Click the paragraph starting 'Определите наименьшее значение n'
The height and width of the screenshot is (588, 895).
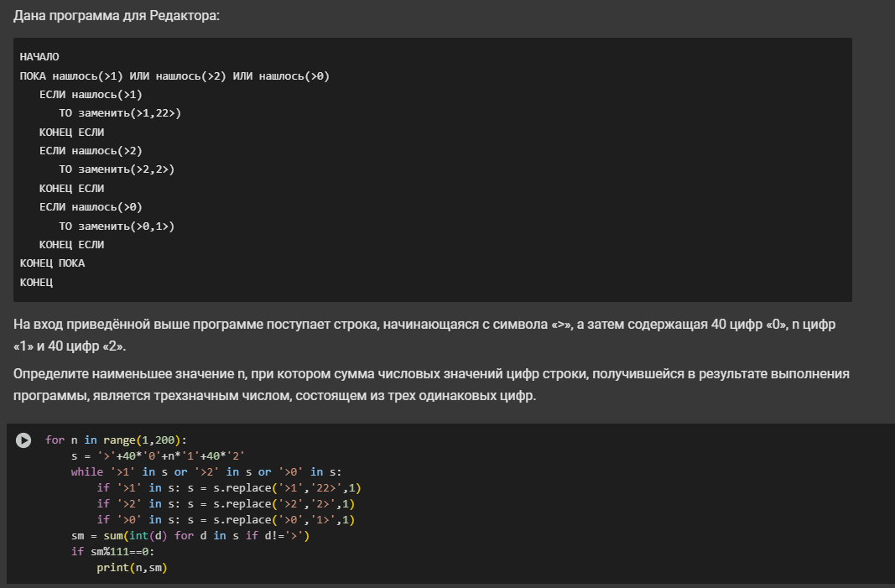click(431, 385)
